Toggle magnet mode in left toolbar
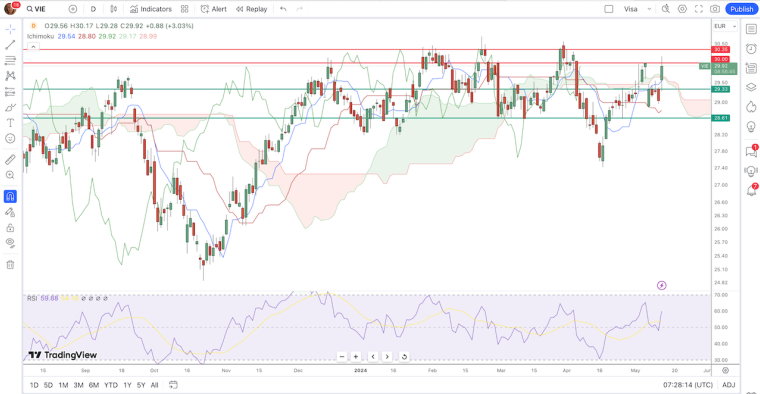760x394 pixels. point(10,196)
